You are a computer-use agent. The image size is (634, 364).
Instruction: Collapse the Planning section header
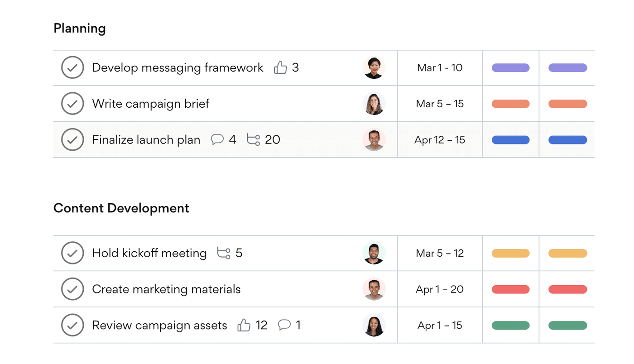(80, 29)
